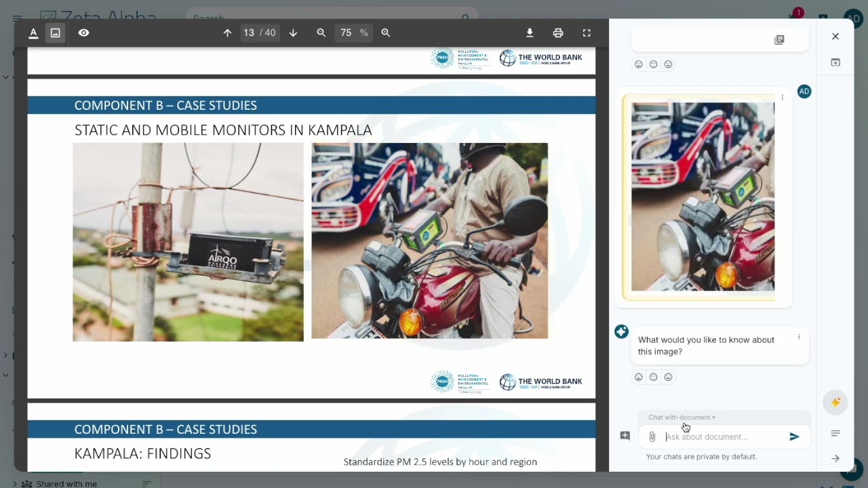Select the text highlight tool in PDF toolbar
868x488 pixels.
33,33
